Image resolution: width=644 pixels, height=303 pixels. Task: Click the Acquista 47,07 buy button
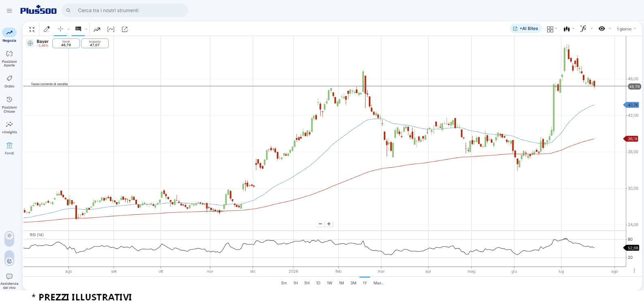pos(95,43)
